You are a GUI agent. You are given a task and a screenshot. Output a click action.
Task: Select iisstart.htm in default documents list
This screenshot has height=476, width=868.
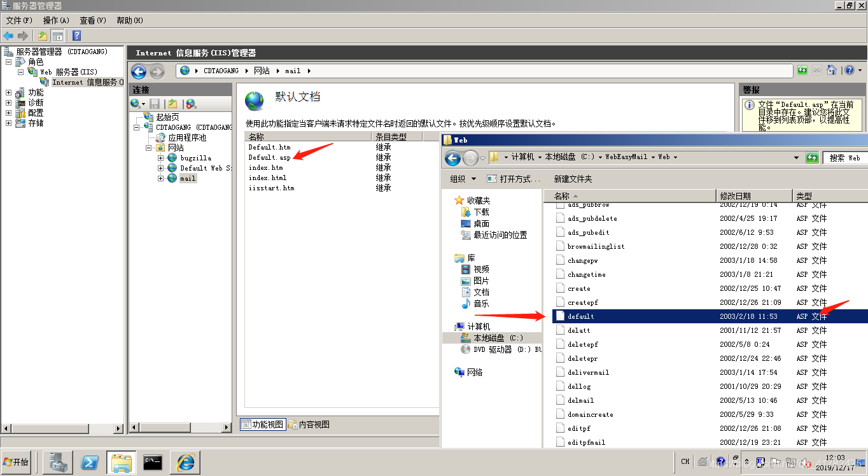(271, 188)
